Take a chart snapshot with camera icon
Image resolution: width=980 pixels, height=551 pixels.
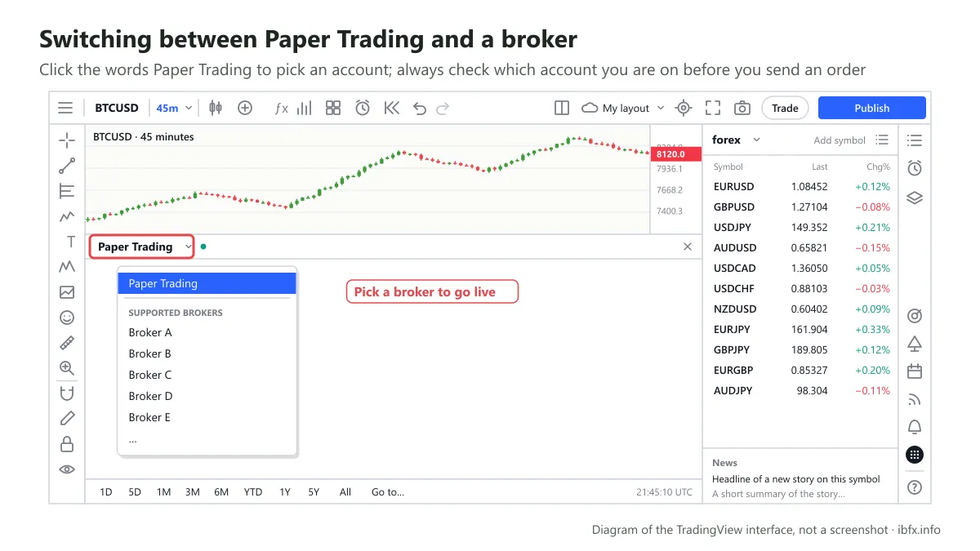(742, 108)
